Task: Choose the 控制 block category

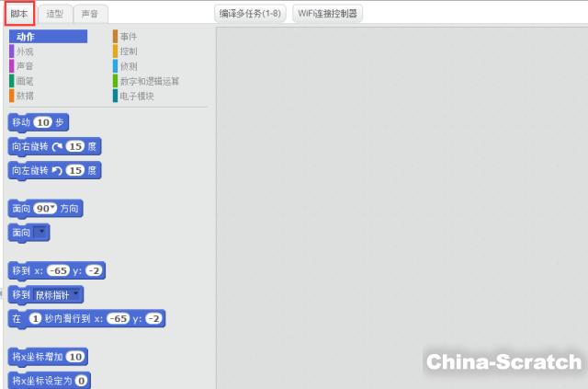Action: point(128,51)
